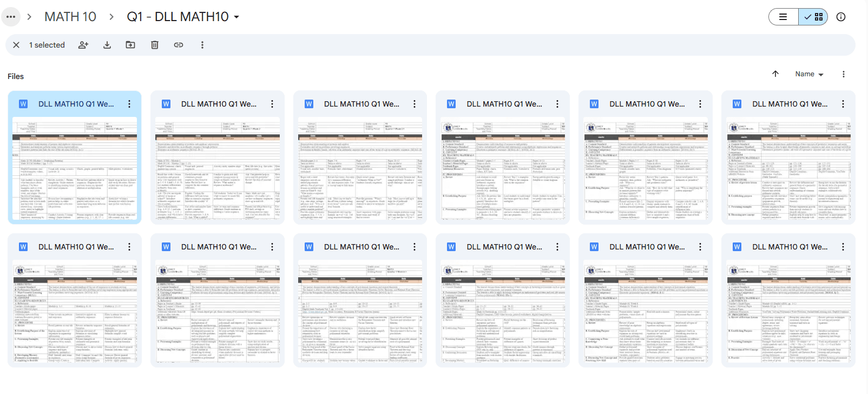
Task: Click the Share (add person) icon
Action: click(x=83, y=45)
